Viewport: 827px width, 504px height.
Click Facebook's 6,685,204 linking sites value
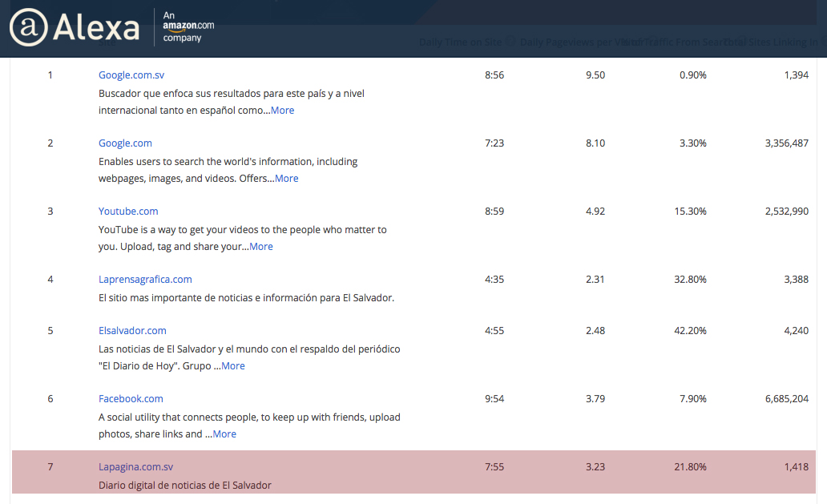786,399
